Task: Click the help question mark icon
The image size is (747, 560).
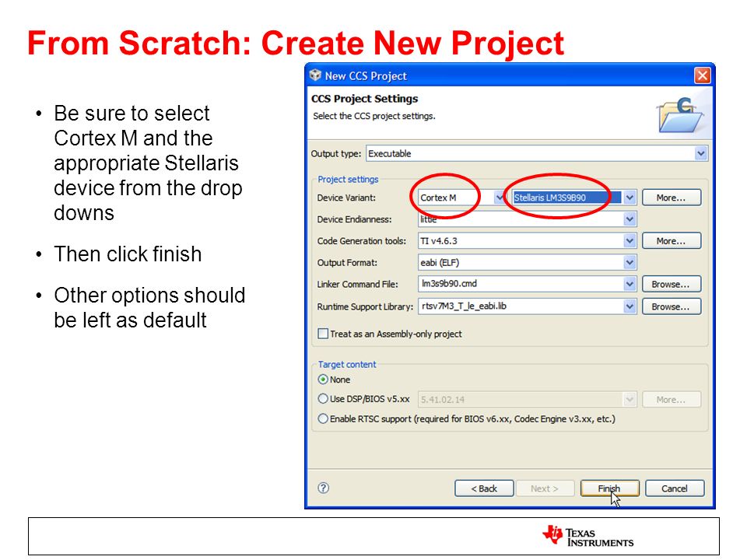Action: tap(323, 488)
